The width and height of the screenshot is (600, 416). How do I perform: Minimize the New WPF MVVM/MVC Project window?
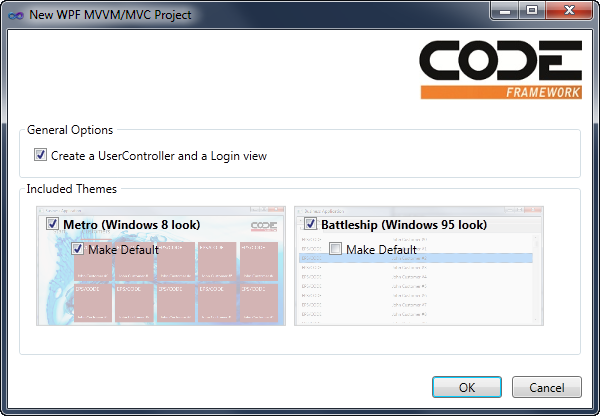tap(506, 11)
